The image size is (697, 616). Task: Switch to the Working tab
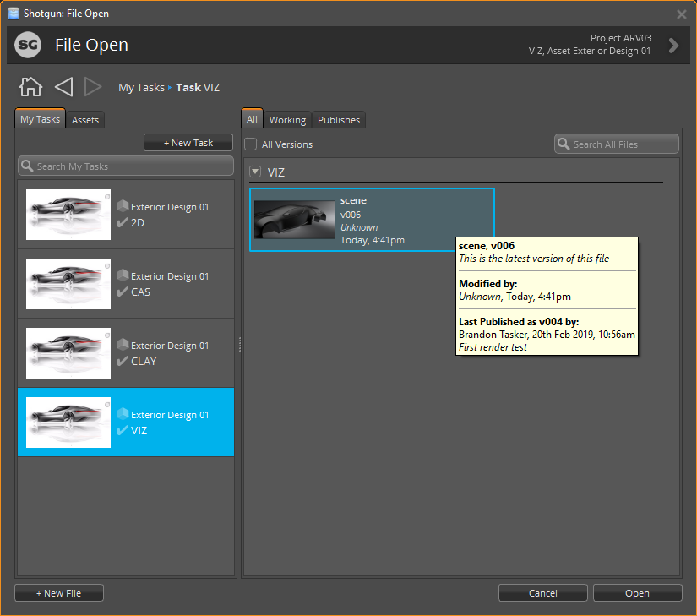coord(287,119)
